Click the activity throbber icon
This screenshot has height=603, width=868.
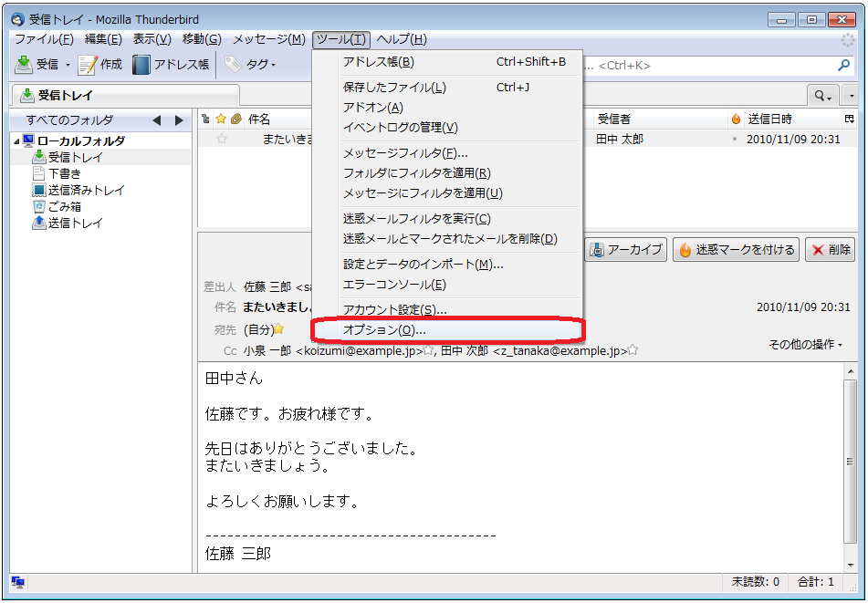848,40
